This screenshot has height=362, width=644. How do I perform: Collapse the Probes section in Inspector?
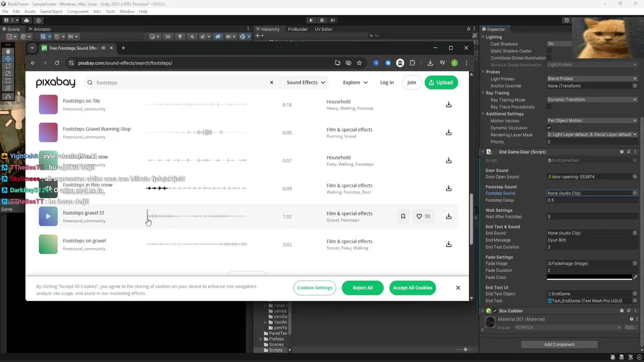coord(483,72)
